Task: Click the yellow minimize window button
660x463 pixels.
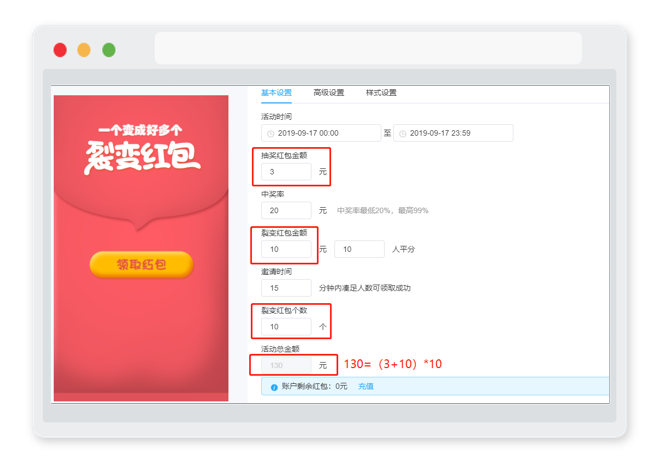Action: click(84, 50)
